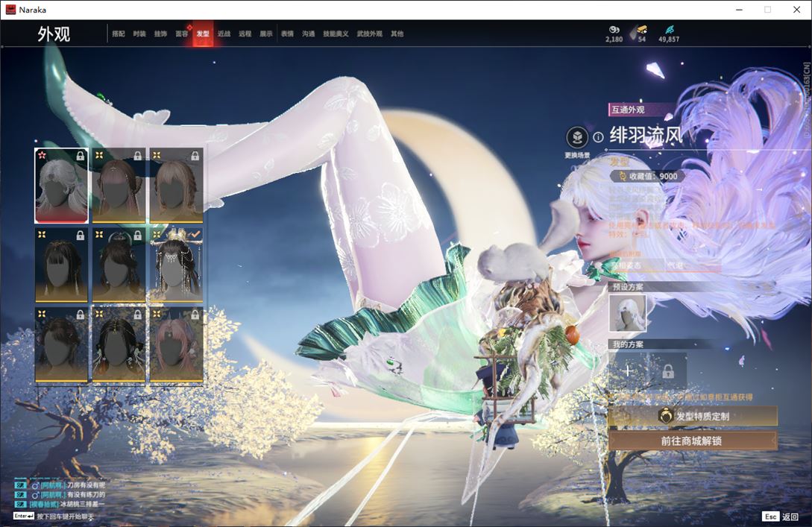Viewport: 812px width, 527px height.
Task: Click the chat message 有没有练刀的
Action: [x=86, y=494]
